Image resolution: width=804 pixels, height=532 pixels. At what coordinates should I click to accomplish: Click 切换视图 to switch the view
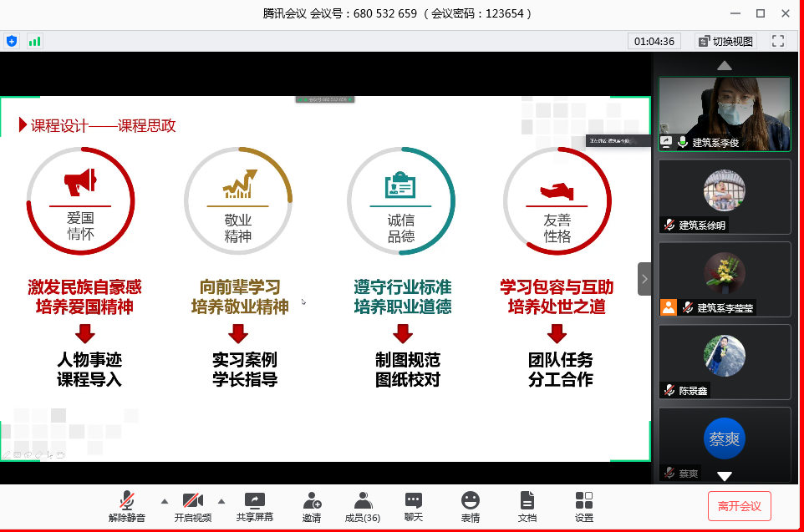pos(725,41)
